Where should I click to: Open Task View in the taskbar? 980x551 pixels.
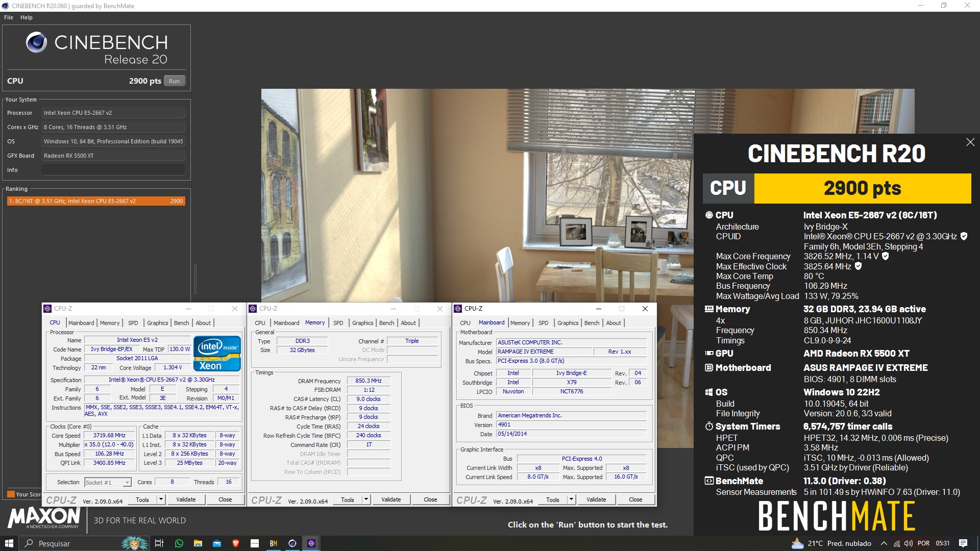[x=159, y=543]
